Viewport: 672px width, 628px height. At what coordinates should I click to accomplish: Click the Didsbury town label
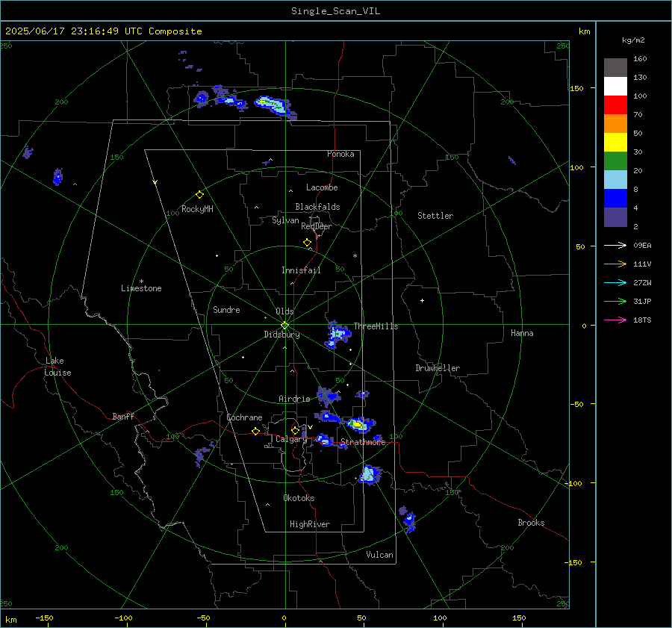281,335
